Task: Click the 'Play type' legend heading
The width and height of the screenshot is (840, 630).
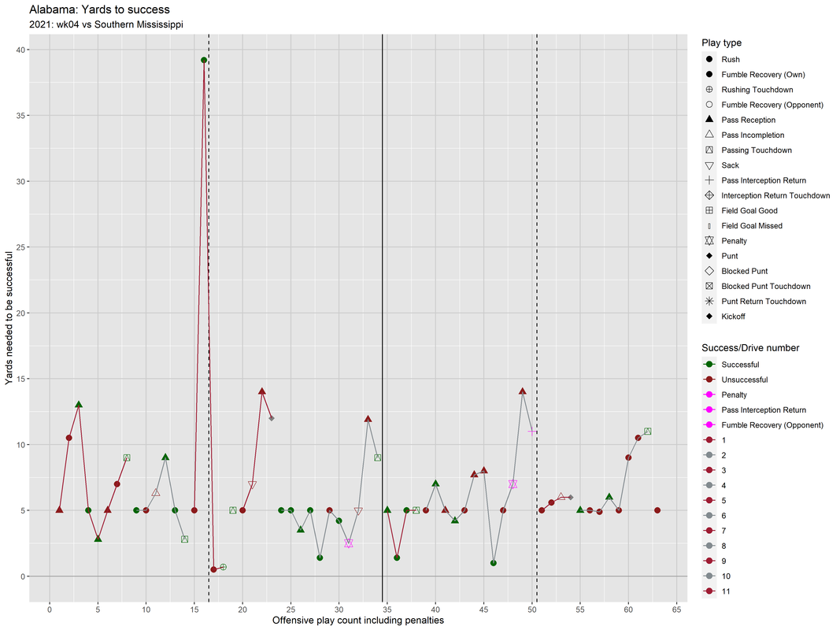Action: (722, 43)
